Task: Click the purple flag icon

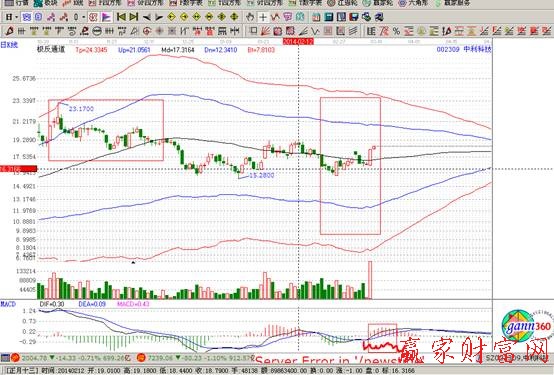Action: click(x=106, y=17)
